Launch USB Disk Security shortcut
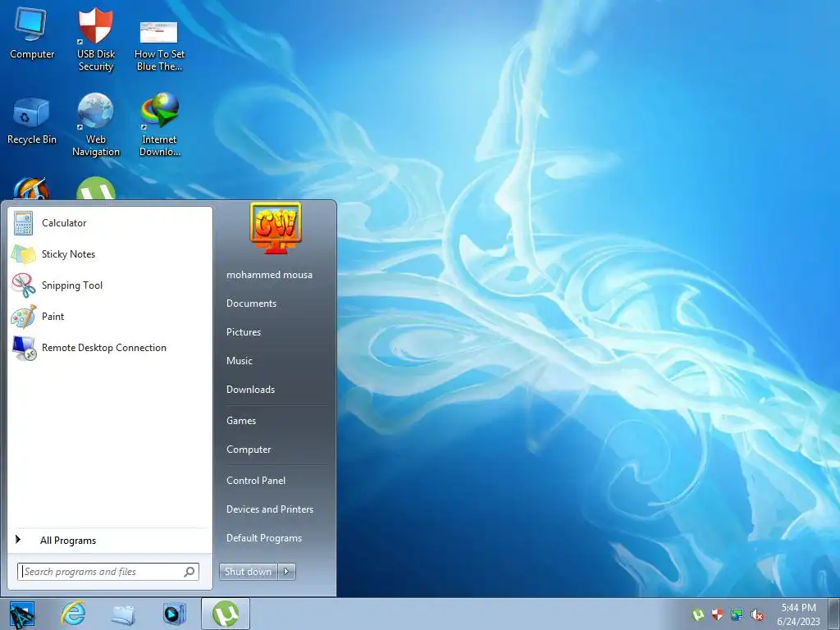This screenshot has height=630, width=840. (96, 39)
